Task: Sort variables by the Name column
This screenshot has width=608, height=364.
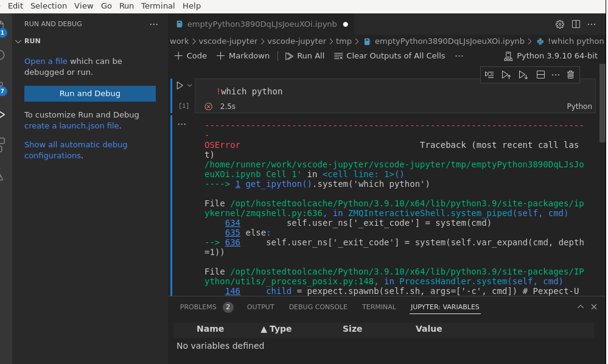Action: click(x=211, y=329)
